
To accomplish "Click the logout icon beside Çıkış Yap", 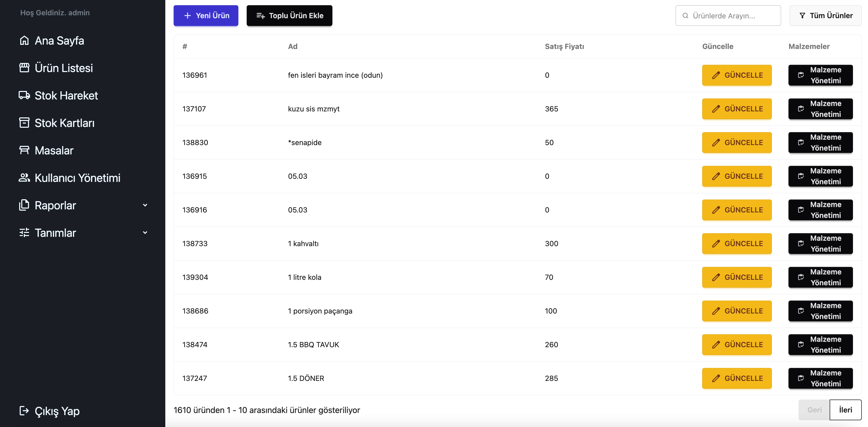I will pyautogui.click(x=24, y=411).
